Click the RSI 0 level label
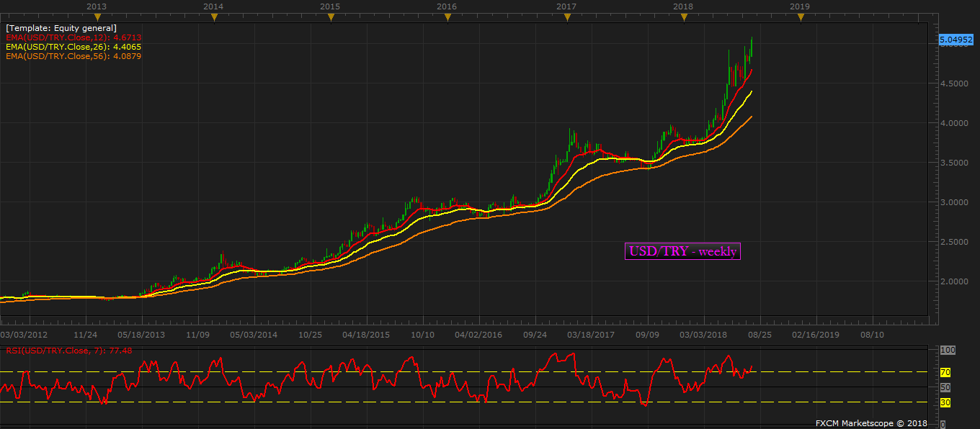This screenshot has width=980, height=429. click(x=943, y=425)
